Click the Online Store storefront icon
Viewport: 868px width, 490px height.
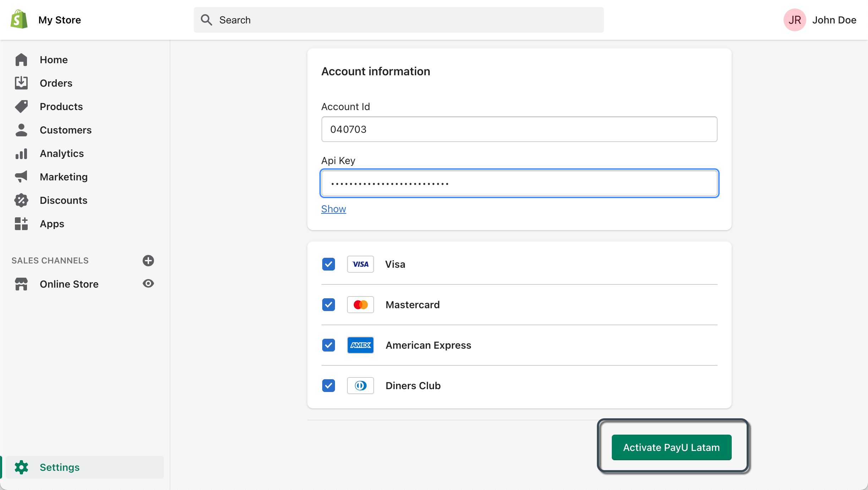(21, 284)
